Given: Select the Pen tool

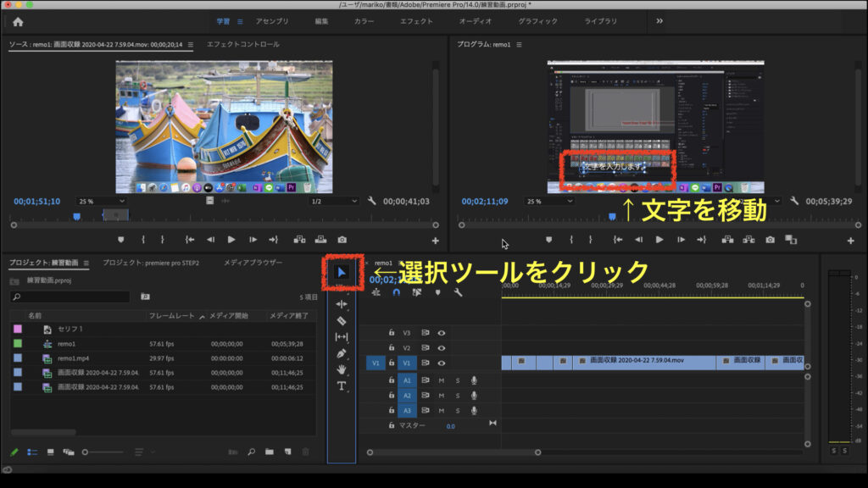Looking at the screenshot, I should [x=342, y=353].
